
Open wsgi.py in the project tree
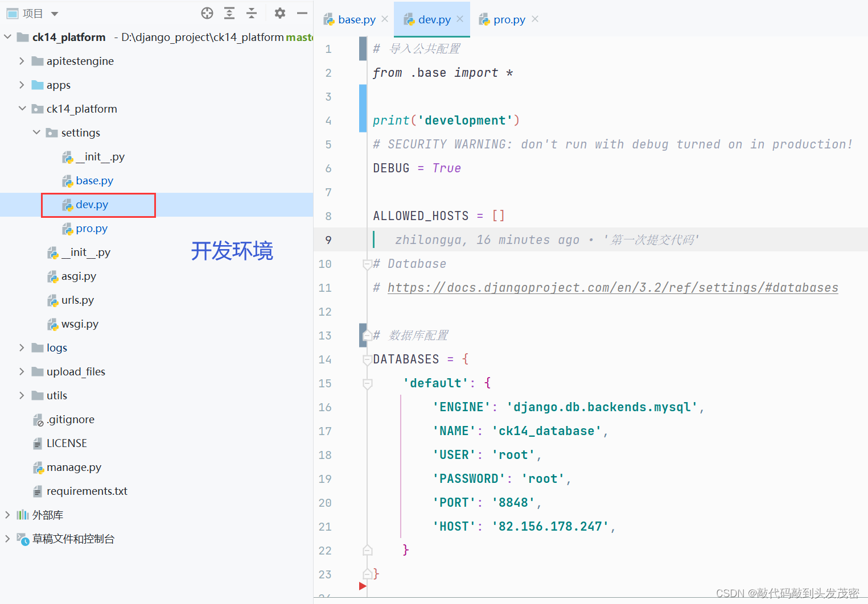click(73, 324)
